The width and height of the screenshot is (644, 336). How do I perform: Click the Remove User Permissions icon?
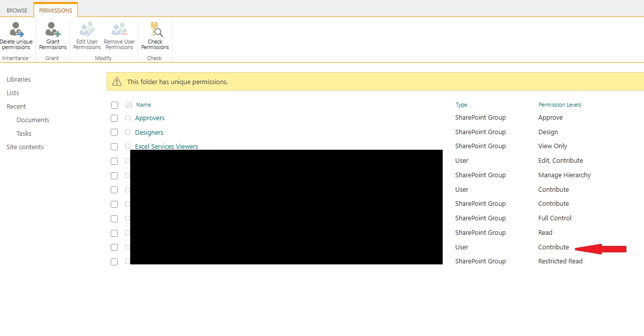(x=119, y=30)
